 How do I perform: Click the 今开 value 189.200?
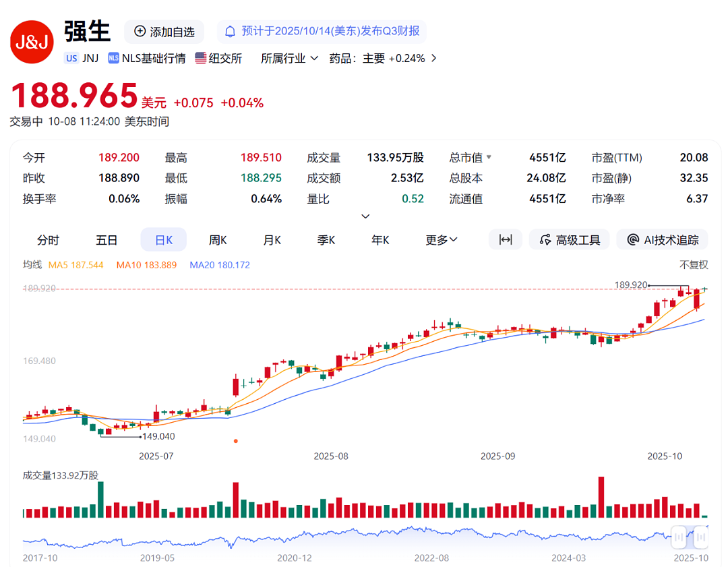click(x=119, y=157)
